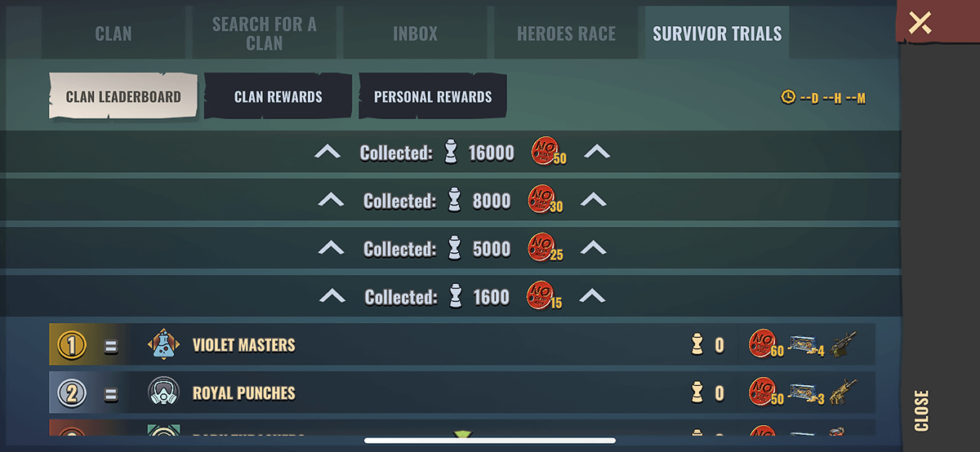Show the Clan Rewards section
This screenshot has height=452, width=980.
[278, 96]
